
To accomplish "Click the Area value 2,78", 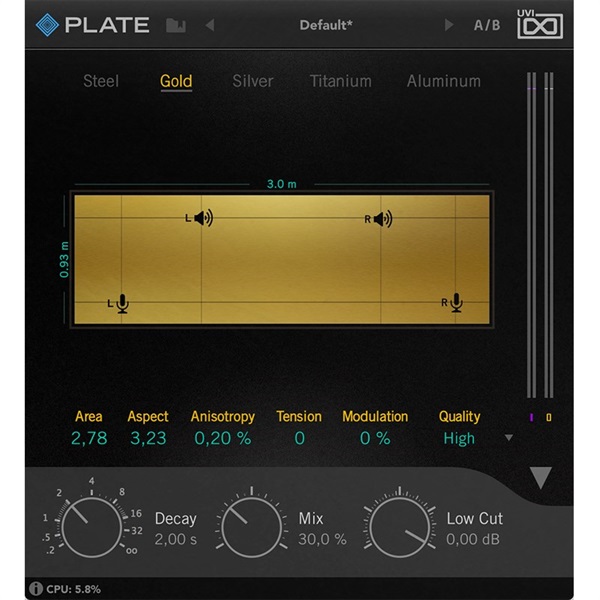I will tap(89, 438).
